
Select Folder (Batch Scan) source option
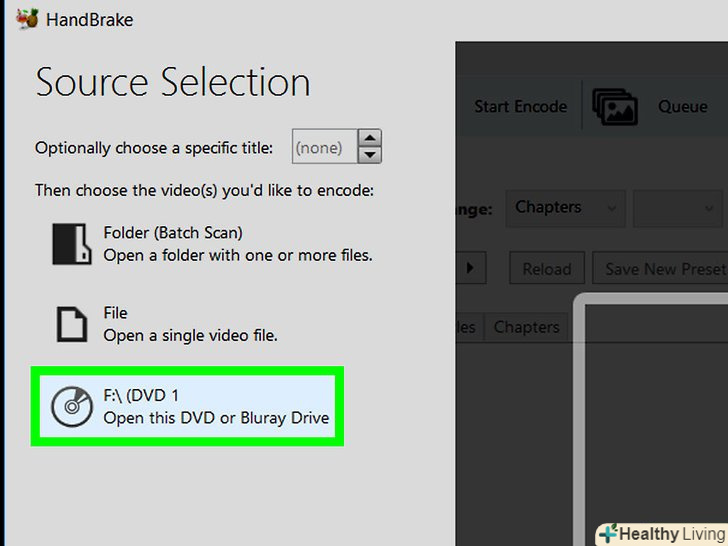[x=213, y=244]
